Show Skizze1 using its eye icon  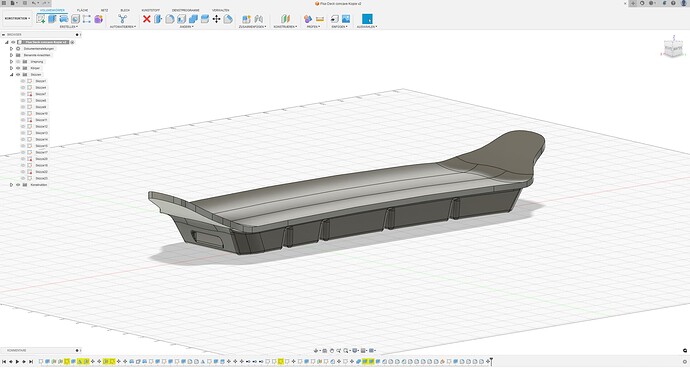pyautogui.click(x=23, y=81)
